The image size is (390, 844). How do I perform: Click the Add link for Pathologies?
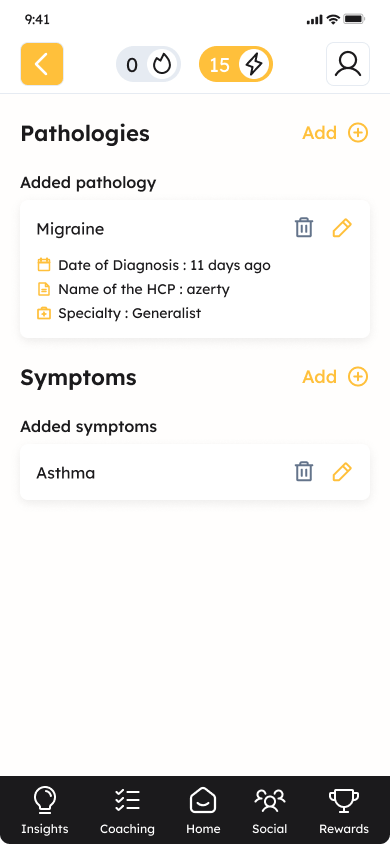320,133
